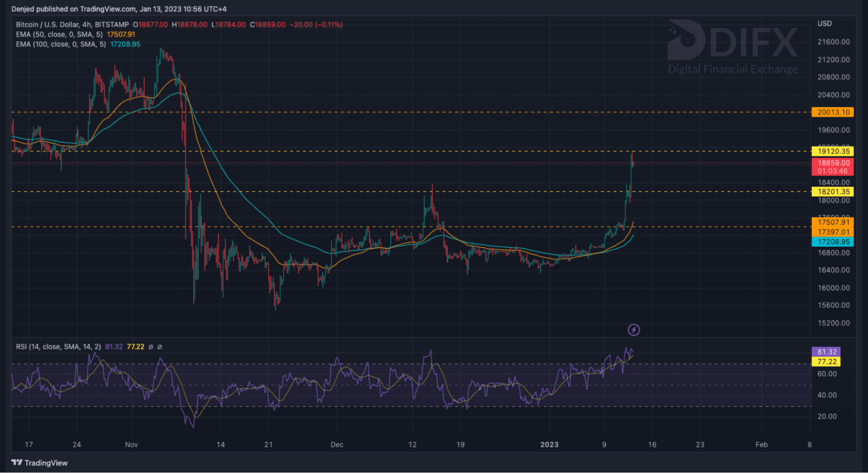The image size is (868, 473).
Task: Click the TradingView logo at bottom left
Action: (40, 463)
